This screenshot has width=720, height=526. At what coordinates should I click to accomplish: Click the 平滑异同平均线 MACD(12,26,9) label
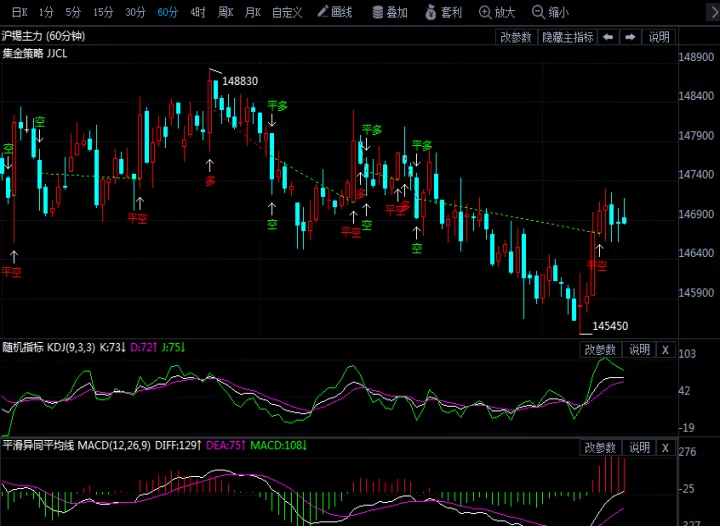pyautogui.click(x=76, y=445)
